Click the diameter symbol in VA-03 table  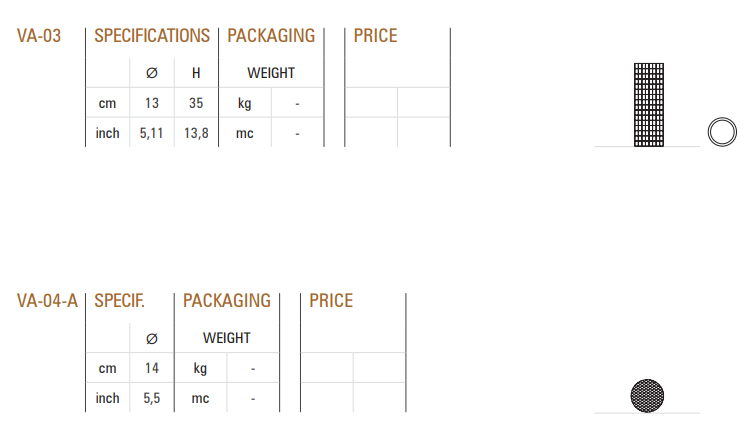tap(152, 73)
